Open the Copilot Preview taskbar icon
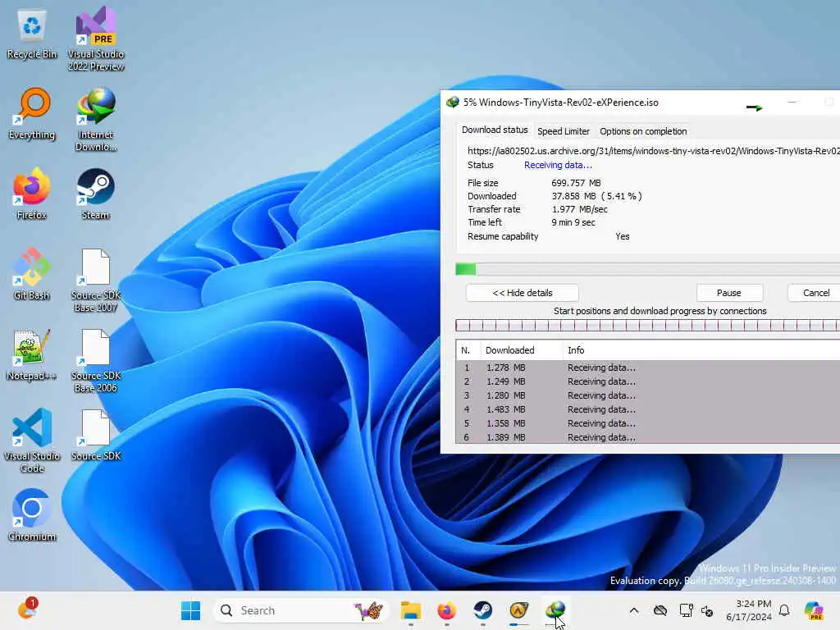The height and width of the screenshot is (630, 840). 814,610
